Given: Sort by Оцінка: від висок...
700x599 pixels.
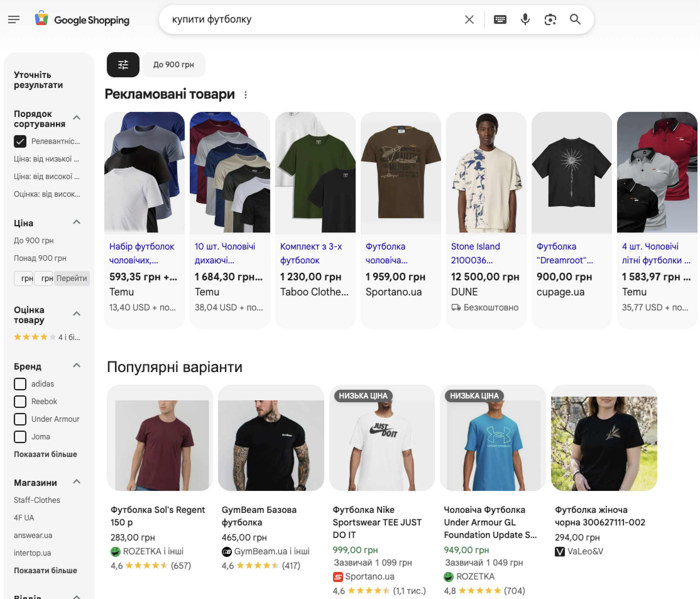Looking at the screenshot, I should (46, 194).
